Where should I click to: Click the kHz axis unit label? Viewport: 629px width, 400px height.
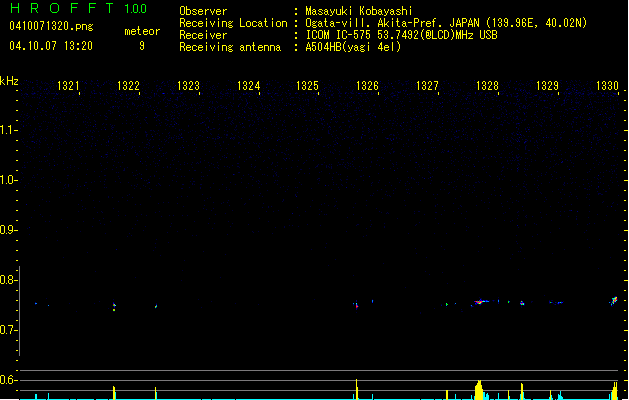pos(9,81)
